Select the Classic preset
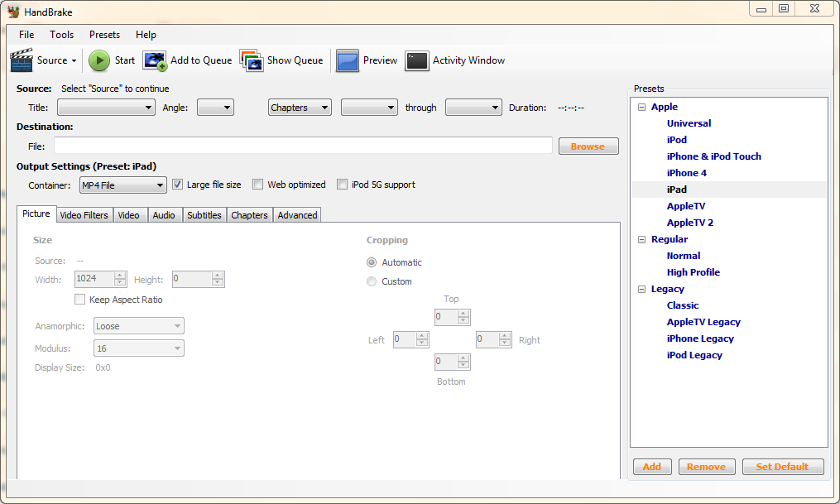Screen dimensions: 840x504 click(683, 306)
